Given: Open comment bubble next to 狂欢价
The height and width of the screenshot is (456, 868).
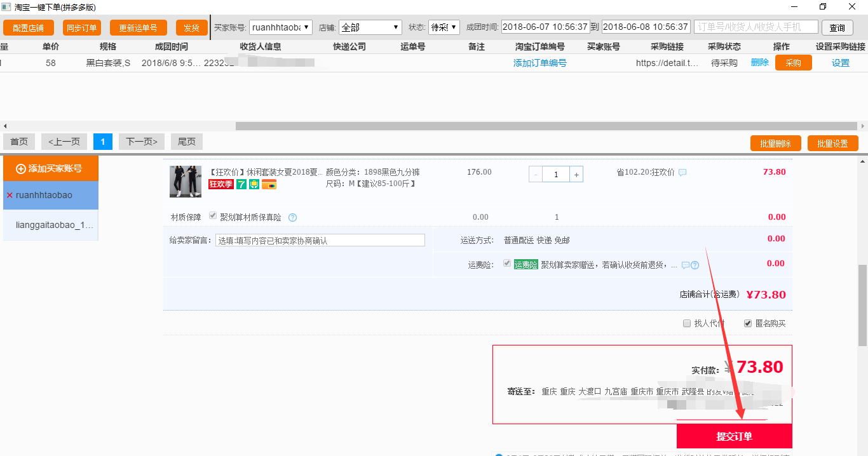Looking at the screenshot, I should [682, 173].
